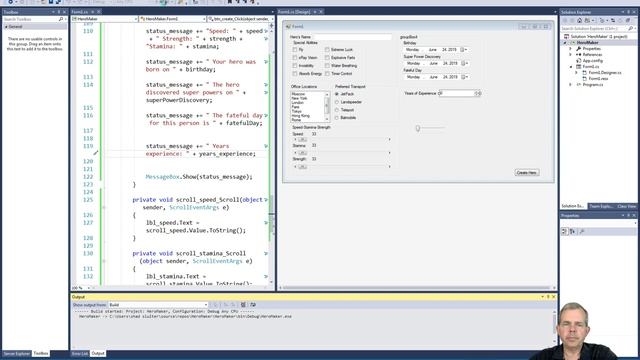The width and height of the screenshot is (640, 360).
Task: Toggle Word Wrap icon in Output toolbar
Action: coord(253,304)
